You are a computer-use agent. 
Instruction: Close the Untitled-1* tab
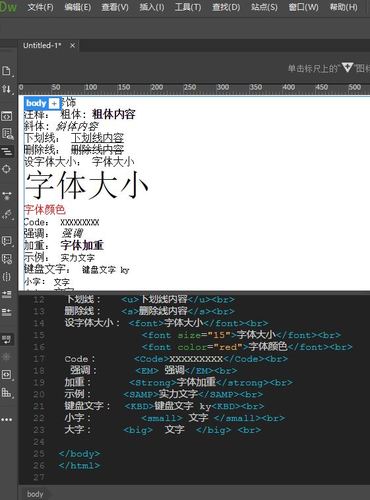tap(72, 45)
